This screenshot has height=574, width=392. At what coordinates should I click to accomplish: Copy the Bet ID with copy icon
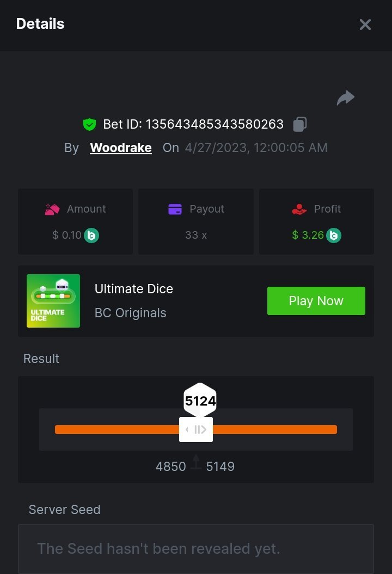coord(299,124)
